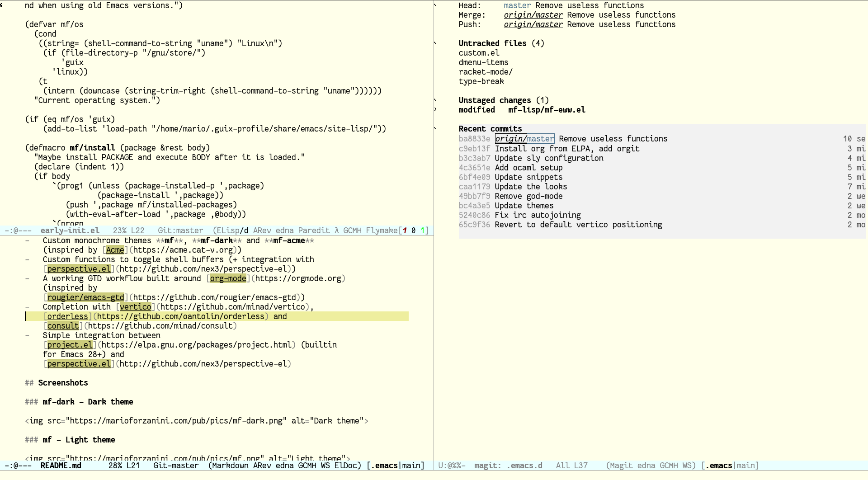Click the red Flymake error count
Image resolution: width=868 pixels, height=480 pixels.
pos(404,231)
